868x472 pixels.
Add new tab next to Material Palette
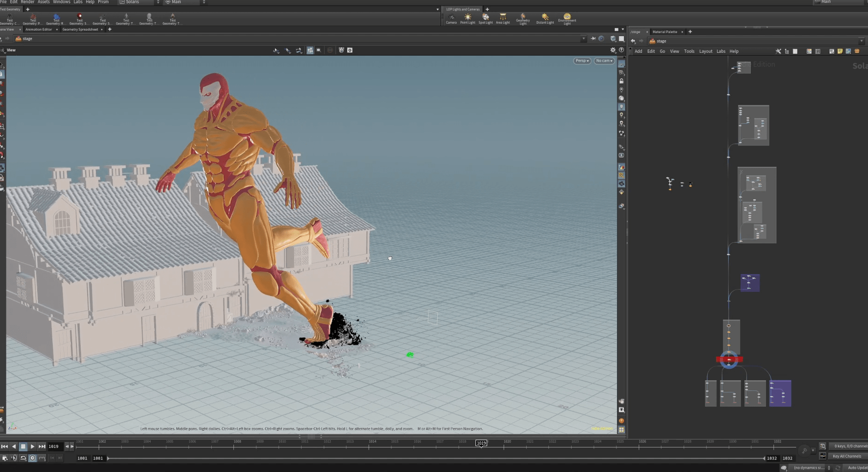(x=690, y=32)
